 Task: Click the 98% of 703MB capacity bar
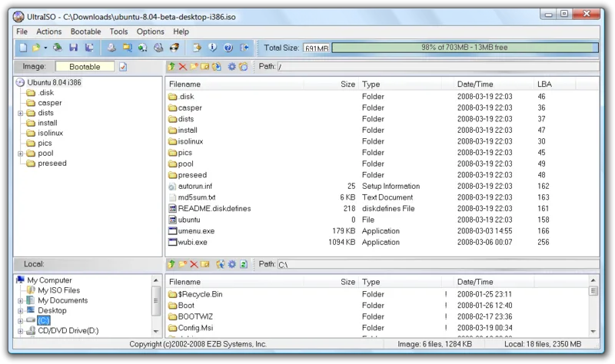(465, 48)
